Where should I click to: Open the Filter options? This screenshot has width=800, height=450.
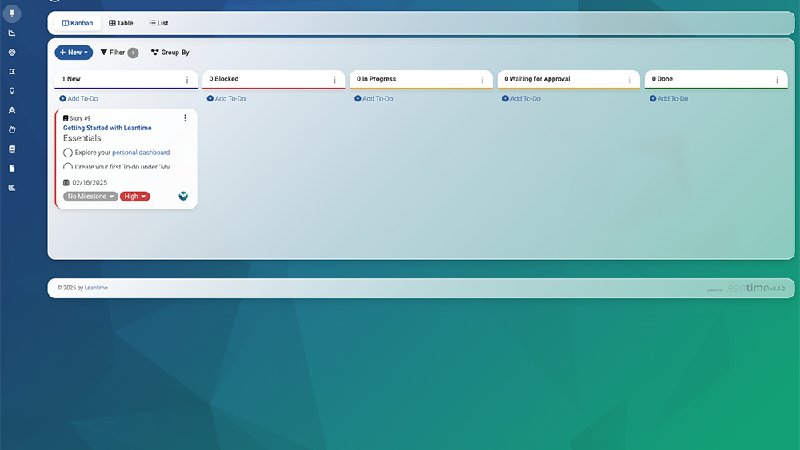(119, 52)
